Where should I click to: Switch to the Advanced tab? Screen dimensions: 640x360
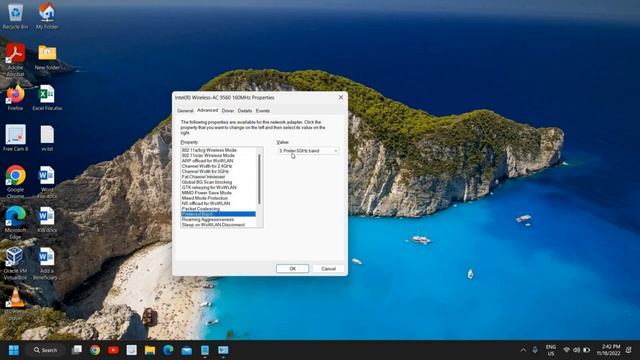pos(208,110)
